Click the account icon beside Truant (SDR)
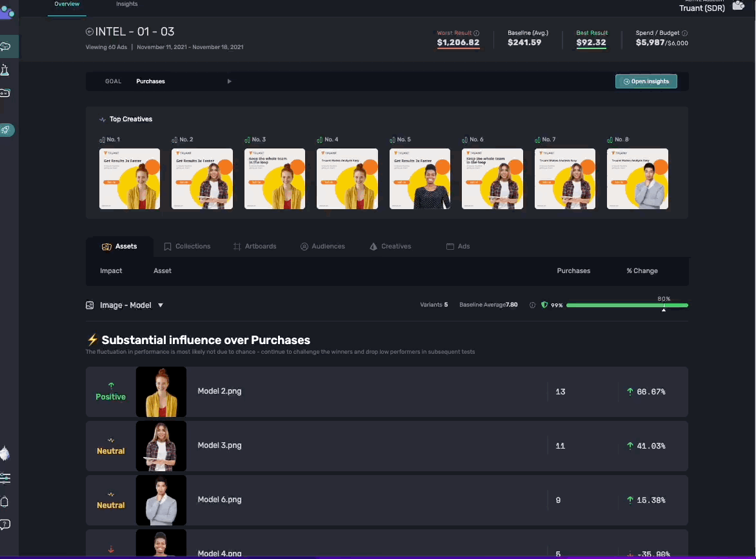 738,6
